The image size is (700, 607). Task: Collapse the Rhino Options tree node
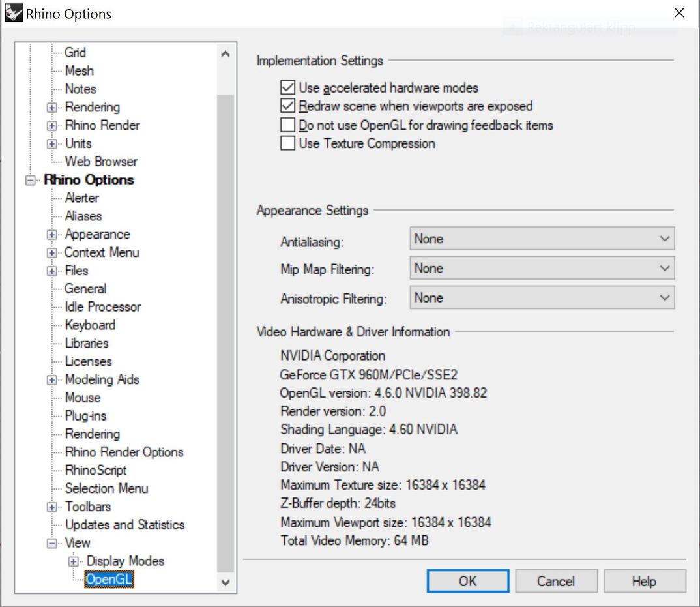click(x=31, y=181)
